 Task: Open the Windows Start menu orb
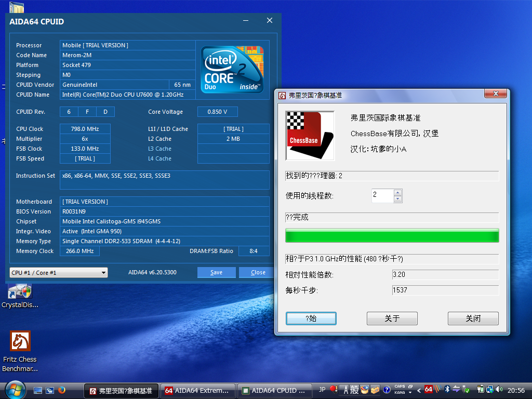(15, 390)
